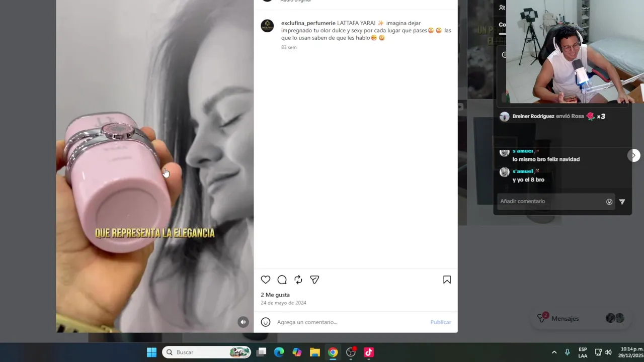Share the post with the paper plane icon

pos(314,280)
